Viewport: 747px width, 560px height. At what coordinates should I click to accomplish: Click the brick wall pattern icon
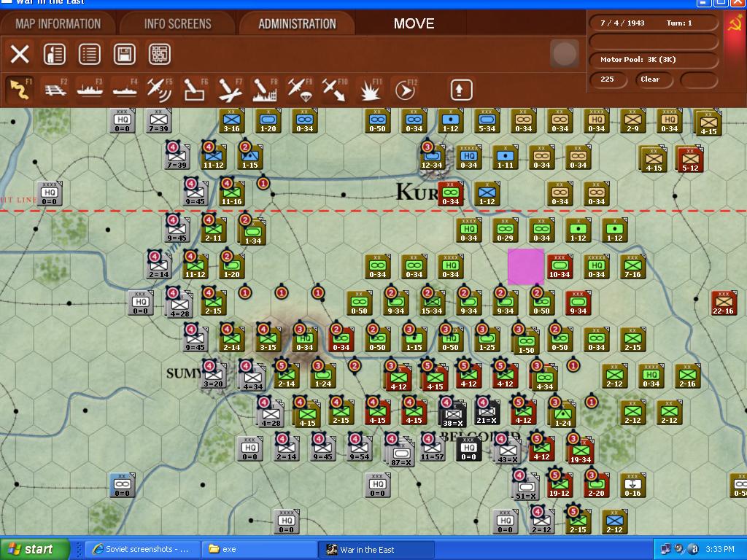pos(160,54)
